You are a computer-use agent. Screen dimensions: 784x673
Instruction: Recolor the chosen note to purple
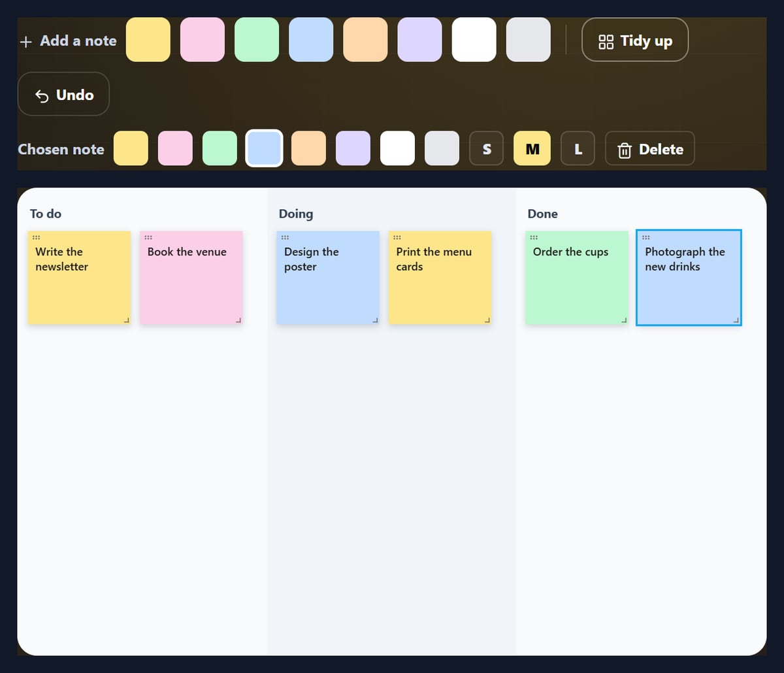point(353,148)
